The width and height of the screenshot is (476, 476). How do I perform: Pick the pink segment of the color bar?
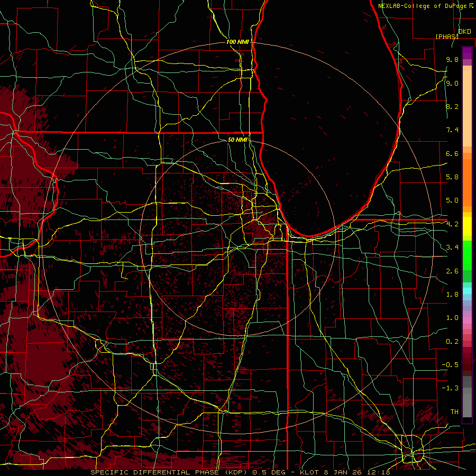click(x=467, y=321)
